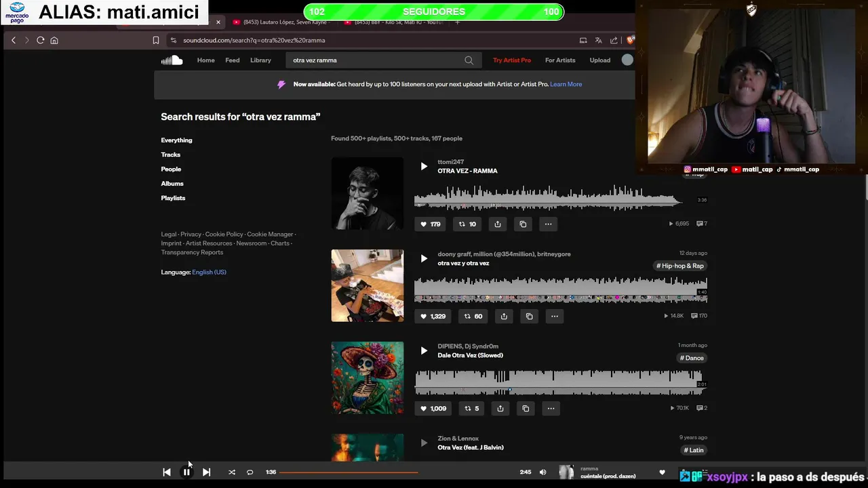Copy link of OTRA VEZ - RAMMA
This screenshot has height=488, width=868.
tap(523, 224)
